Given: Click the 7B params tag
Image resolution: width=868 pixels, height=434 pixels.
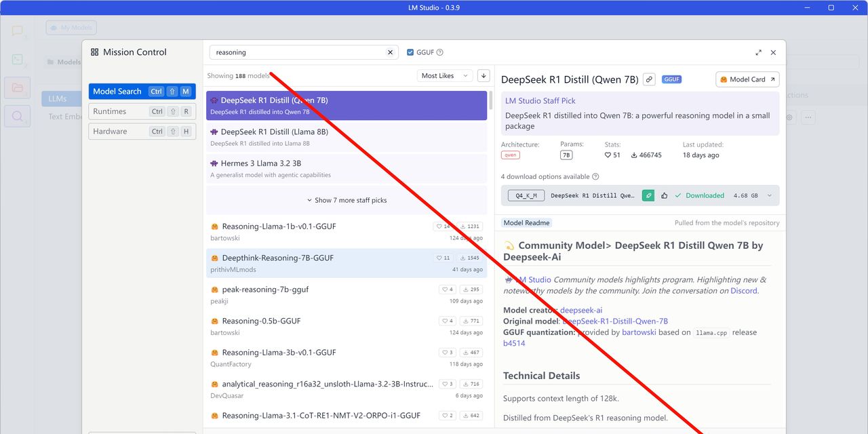Looking at the screenshot, I should [566, 155].
